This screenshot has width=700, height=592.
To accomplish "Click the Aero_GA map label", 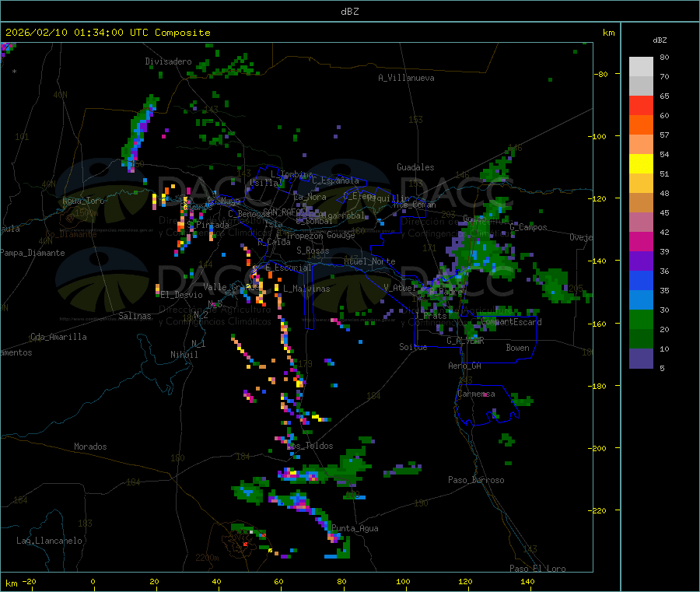I will 464,366.
